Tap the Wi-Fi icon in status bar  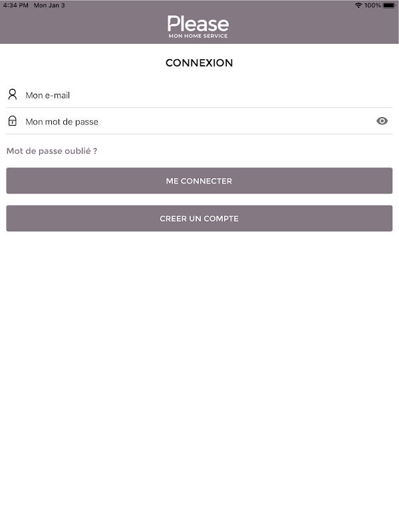(x=358, y=5)
